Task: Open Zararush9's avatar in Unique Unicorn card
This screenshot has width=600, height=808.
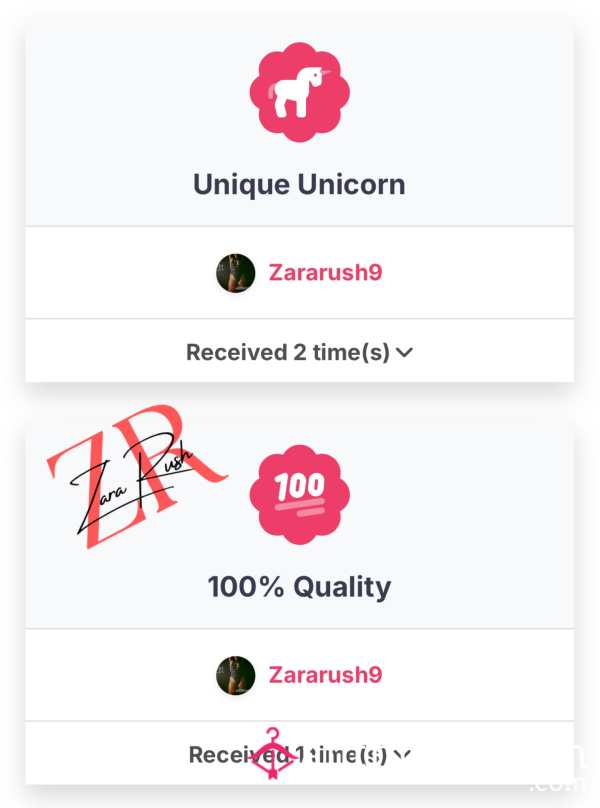Action: (236, 273)
